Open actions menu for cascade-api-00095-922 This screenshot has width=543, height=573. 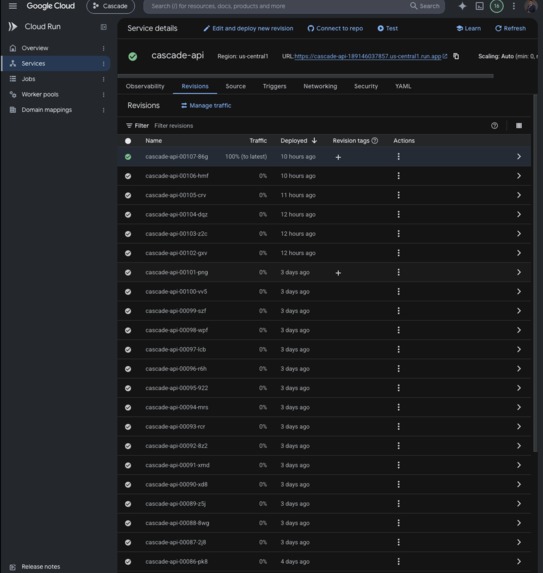click(x=399, y=388)
